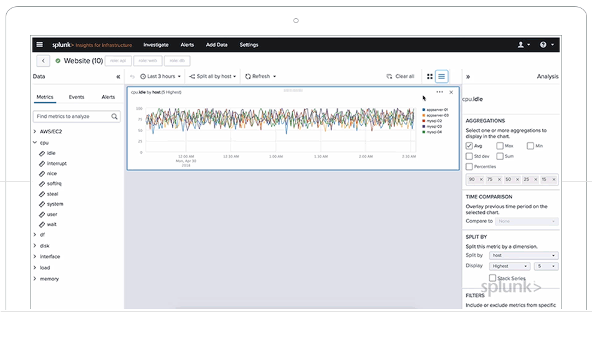Expand the memory metrics group
592x364 pixels.
pyautogui.click(x=35, y=279)
